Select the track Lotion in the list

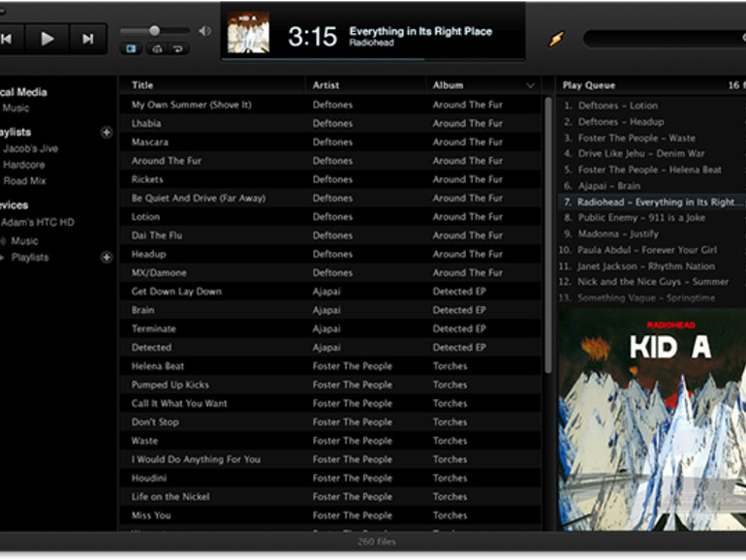[x=145, y=216]
